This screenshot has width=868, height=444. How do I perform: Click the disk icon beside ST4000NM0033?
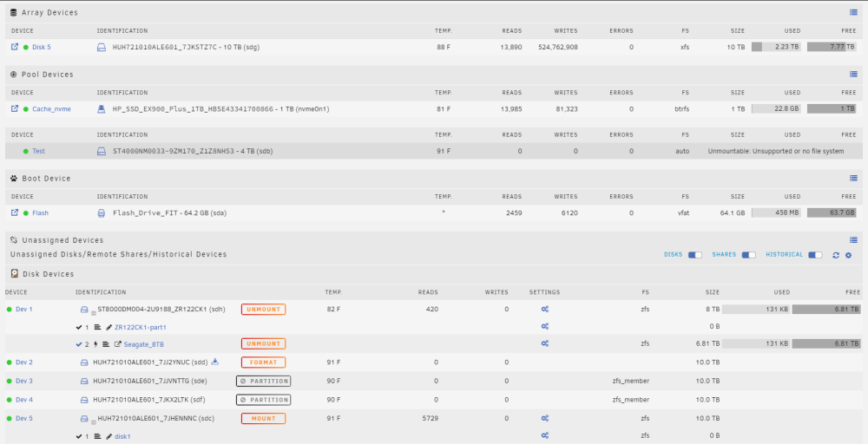(x=102, y=152)
